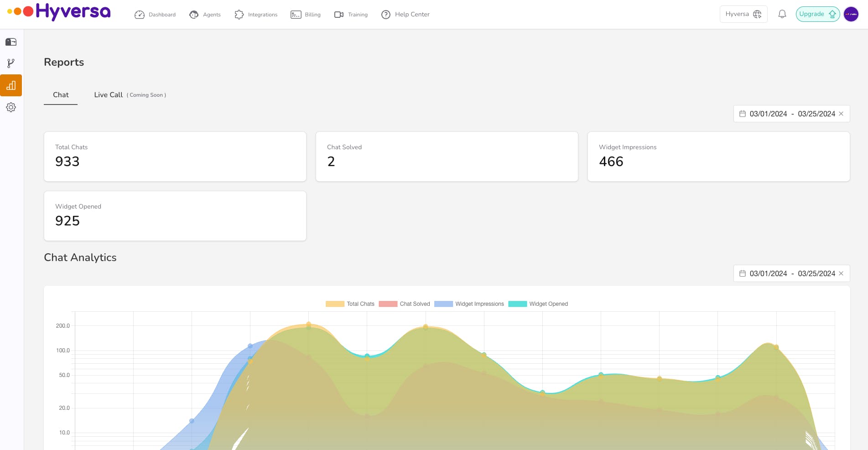Screen dimensions: 868x450
Task: Open Integrations from top navigation
Action: click(256, 15)
